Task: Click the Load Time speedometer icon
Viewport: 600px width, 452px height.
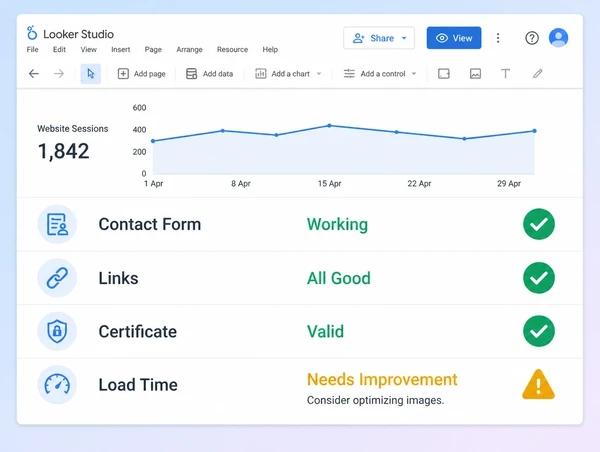Action: (x=57, y=385)
